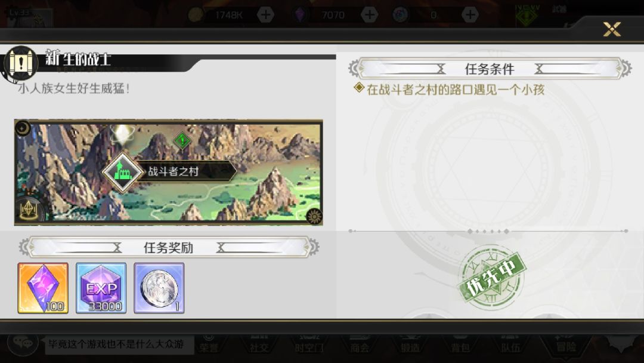Toggle the 优先中 priority stamp
Screen dimensions: 644x363
coord(491,276)
